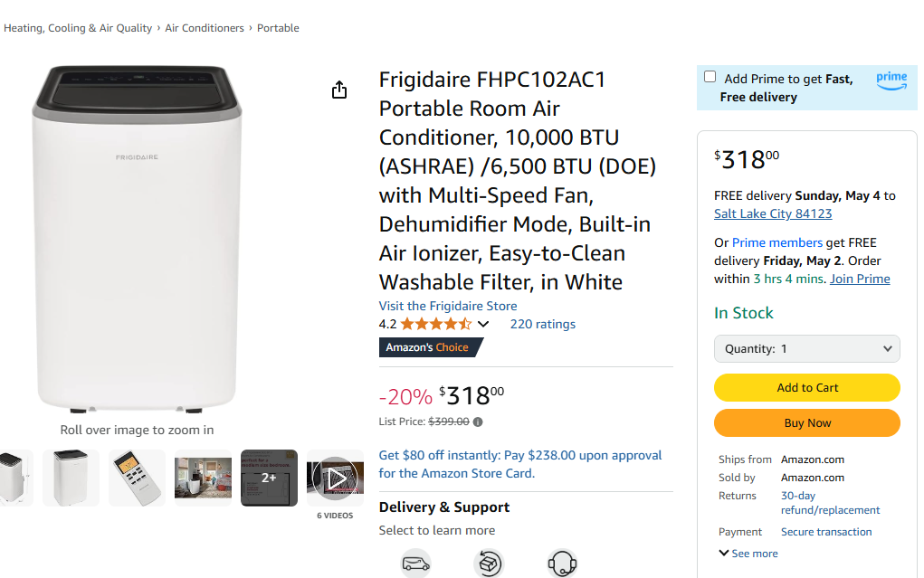Open the Portable breadcrumb category
The width and height of the screenshot is (924, 578).
pyautogui.click(x=278, y=28)
